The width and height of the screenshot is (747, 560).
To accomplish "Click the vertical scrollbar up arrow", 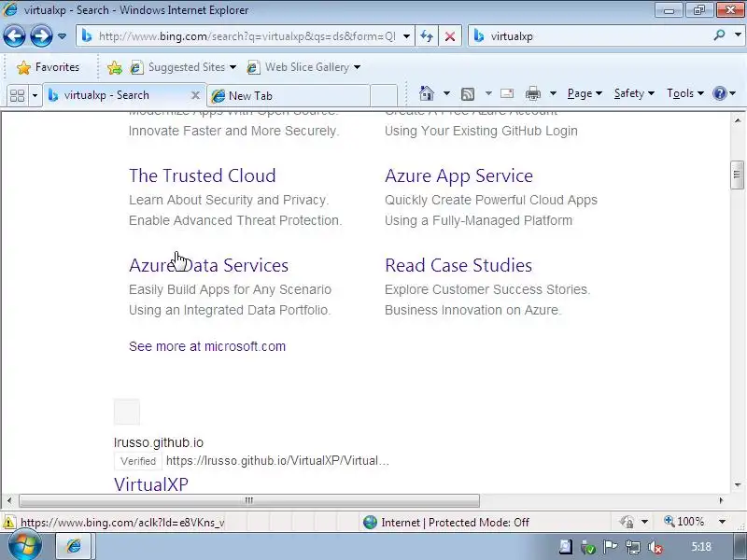I will (x=738, y=120).
